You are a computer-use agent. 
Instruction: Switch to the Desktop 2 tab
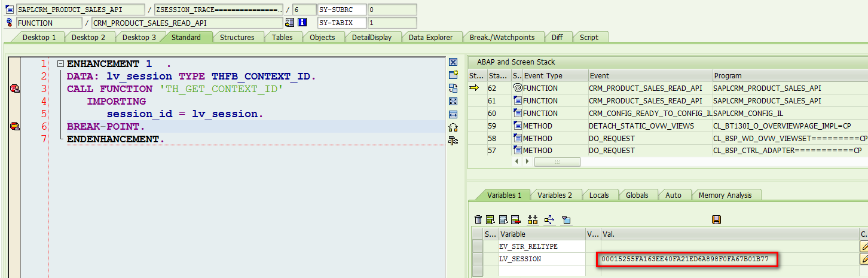coord(88,37)
